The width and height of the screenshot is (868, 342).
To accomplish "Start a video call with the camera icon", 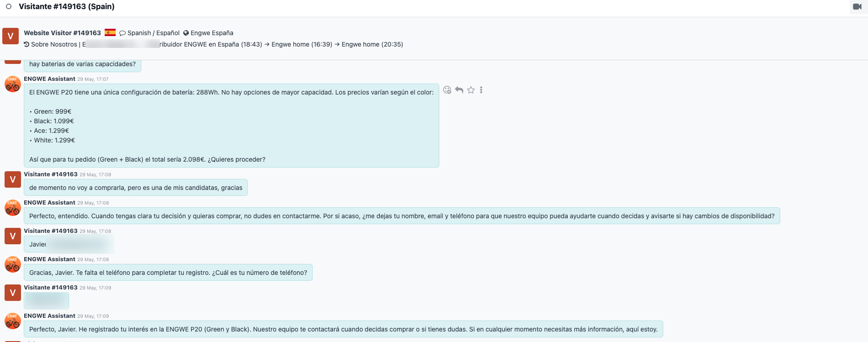I will coord(857,6).
